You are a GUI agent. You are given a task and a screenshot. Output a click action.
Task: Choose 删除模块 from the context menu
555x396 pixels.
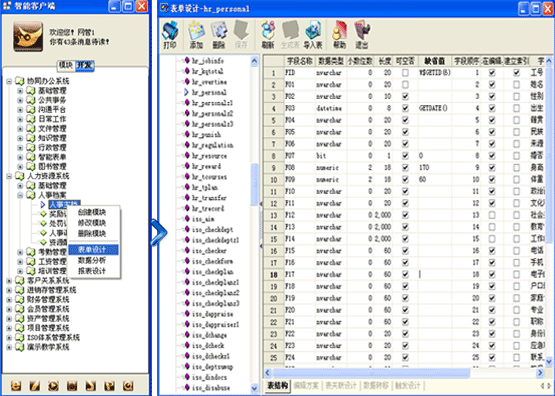[x=92, y=234]
